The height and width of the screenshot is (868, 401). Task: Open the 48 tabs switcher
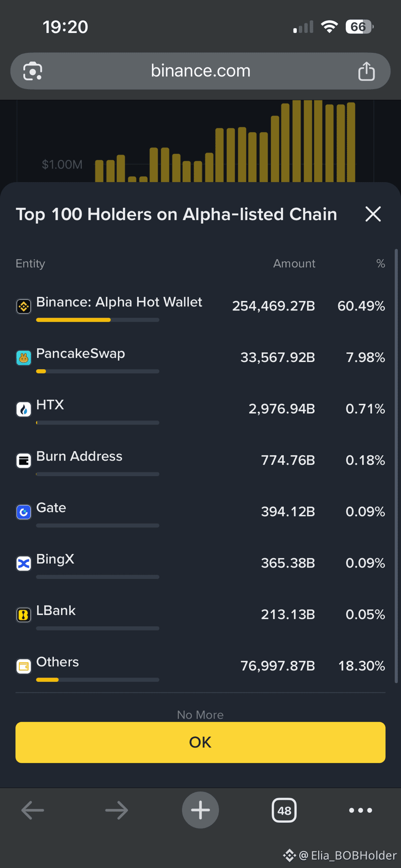click(x=284, y=810)
